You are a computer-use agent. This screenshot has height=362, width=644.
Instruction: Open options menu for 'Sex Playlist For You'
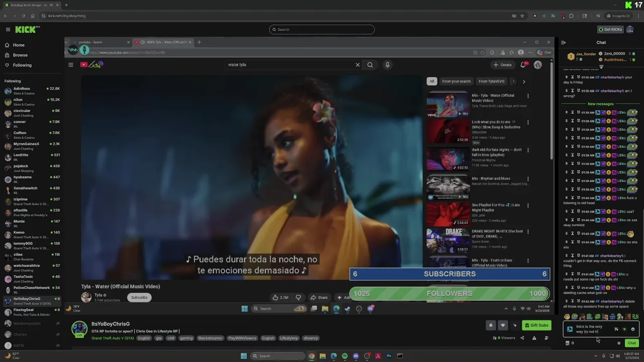[528, 206]
